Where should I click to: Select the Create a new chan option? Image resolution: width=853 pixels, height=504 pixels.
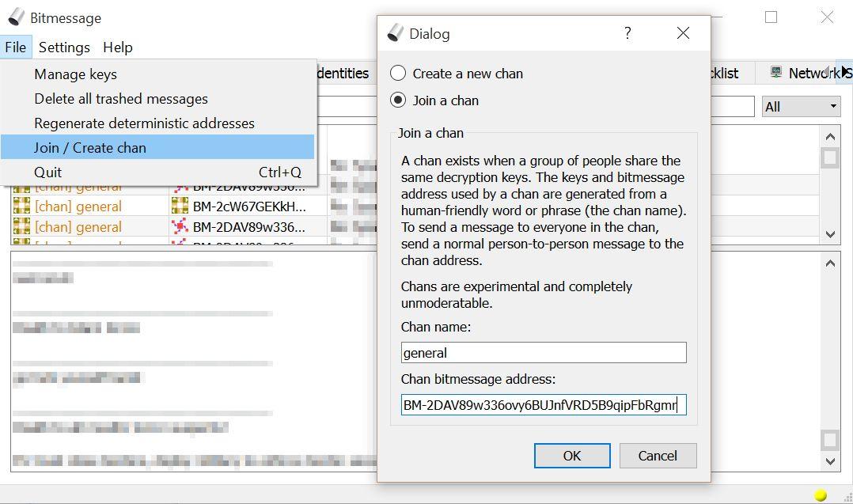click(x=398, y=74)
